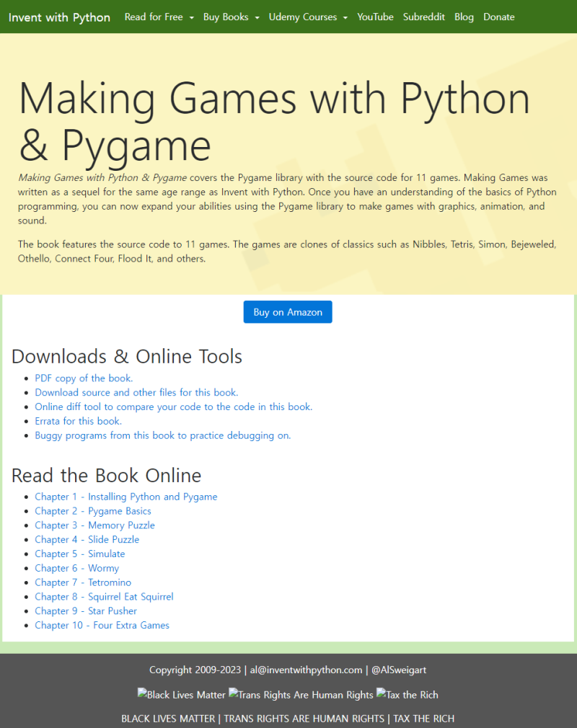577x728 pixels.
Task: Visit the Blog nav link
Action: (464, 17)
